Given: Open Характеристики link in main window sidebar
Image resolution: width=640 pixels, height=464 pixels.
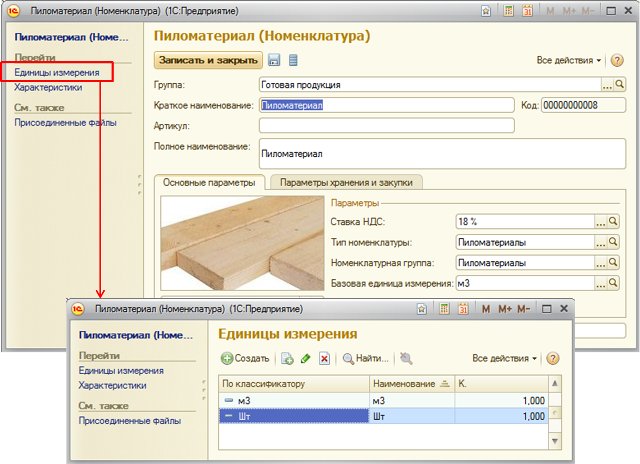Looking at the screenshot, I should click(48, 87).
